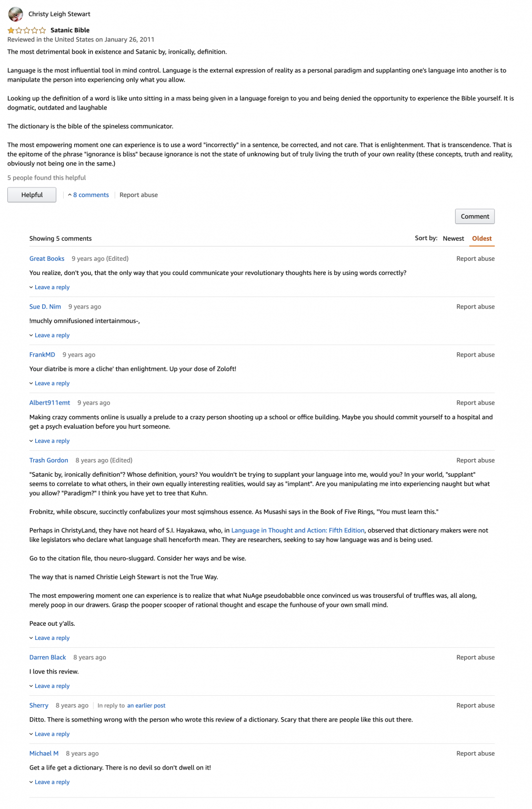Open the 8 comments link
Screen dimensions: 532x809
pyautogui.click(x=91, y=195)
